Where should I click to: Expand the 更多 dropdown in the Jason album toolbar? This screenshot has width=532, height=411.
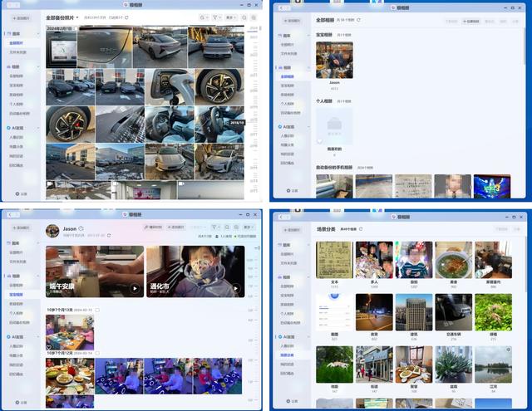(249, 227)
